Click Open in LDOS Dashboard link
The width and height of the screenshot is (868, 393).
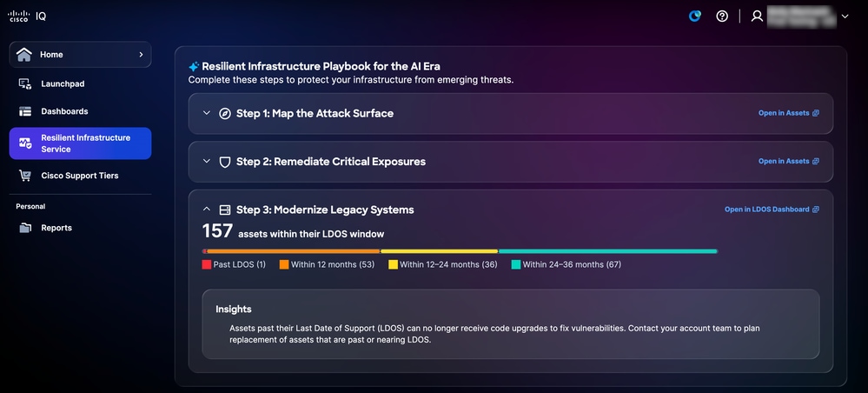pyautogui.click(x=766, y=210)
